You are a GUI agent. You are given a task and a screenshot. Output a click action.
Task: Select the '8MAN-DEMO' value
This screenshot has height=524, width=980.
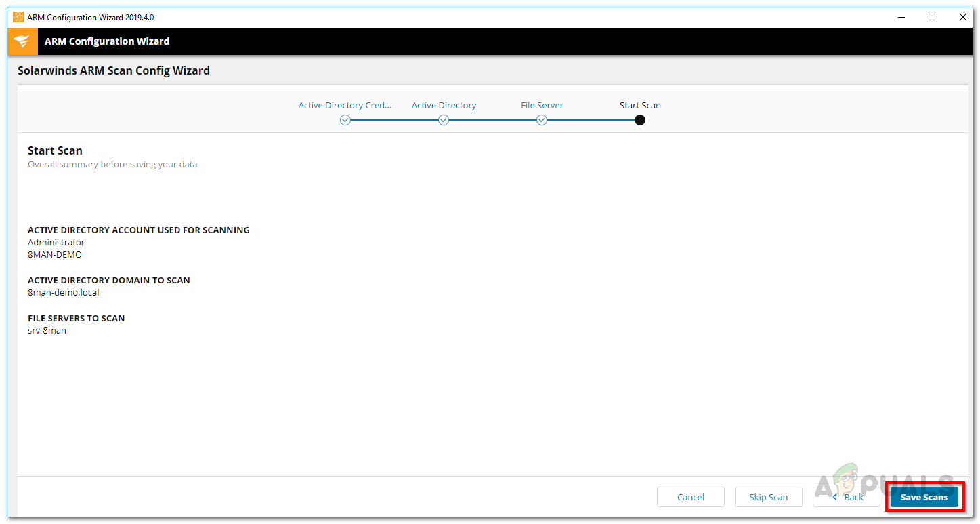(55, 255)
